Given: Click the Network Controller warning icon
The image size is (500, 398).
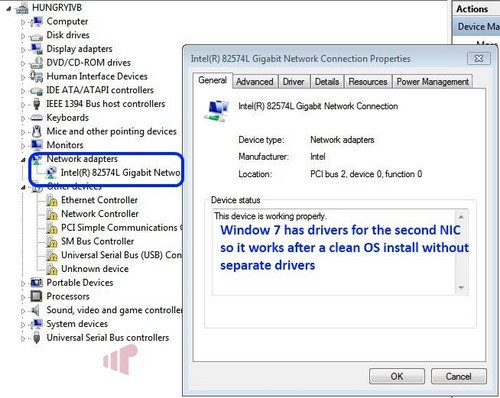Looking at the screenshot, I should tap(52, 214).
